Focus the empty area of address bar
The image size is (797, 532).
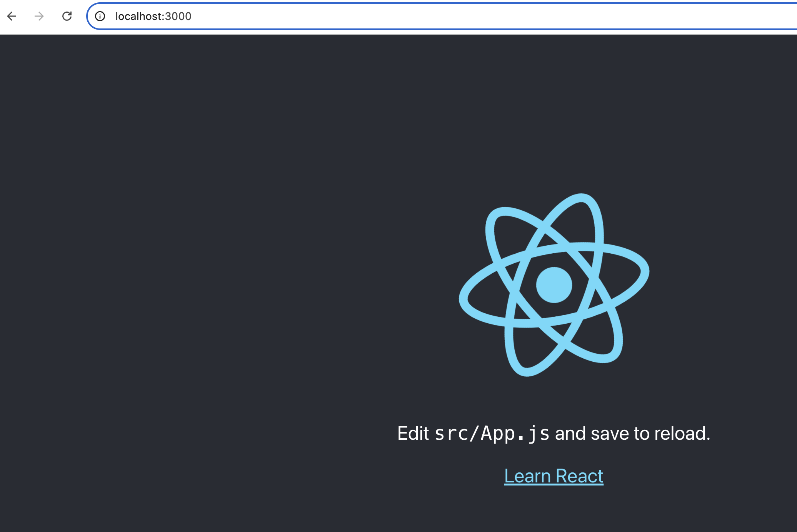click(x=462, y=16)
